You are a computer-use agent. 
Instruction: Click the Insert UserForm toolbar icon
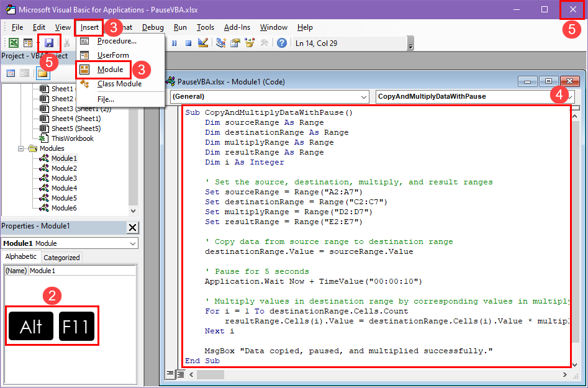(28, 43)
